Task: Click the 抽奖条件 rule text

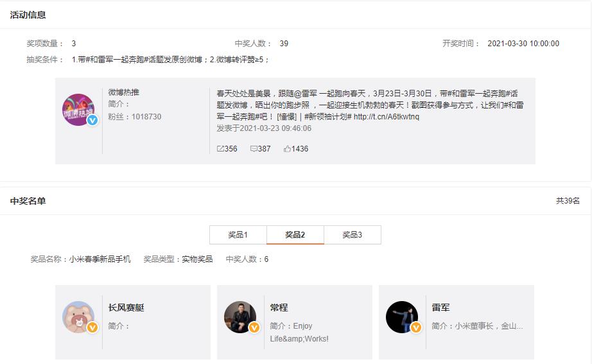Action: coord(170,60)
